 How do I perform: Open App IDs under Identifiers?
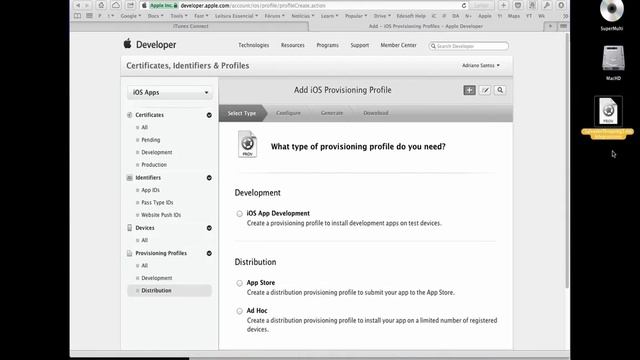[150, 190]
